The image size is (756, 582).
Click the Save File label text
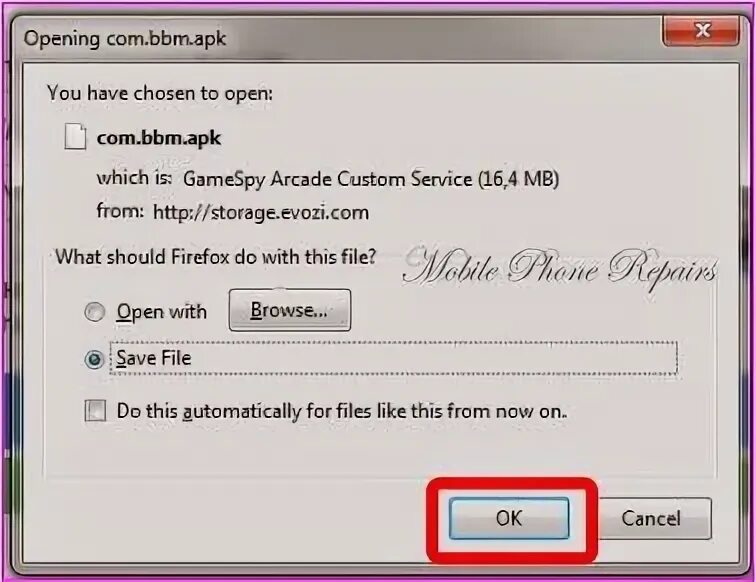pyautogui.click(x=154, y=358)
